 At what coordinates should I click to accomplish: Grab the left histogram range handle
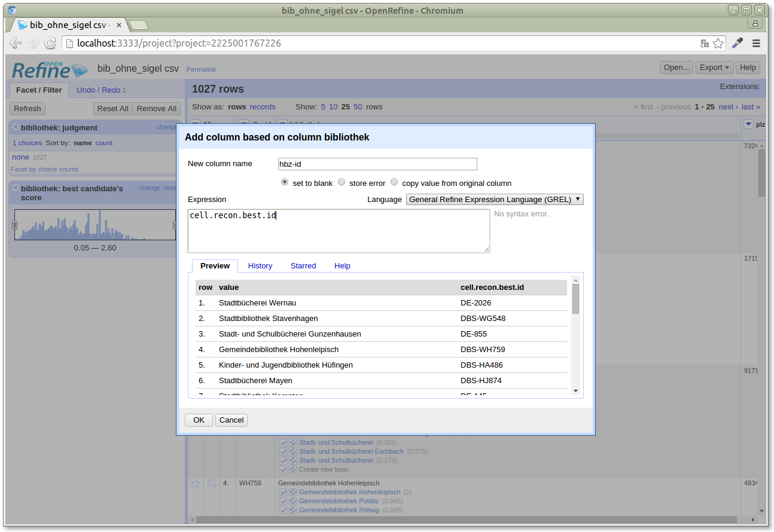pos(14,225)
